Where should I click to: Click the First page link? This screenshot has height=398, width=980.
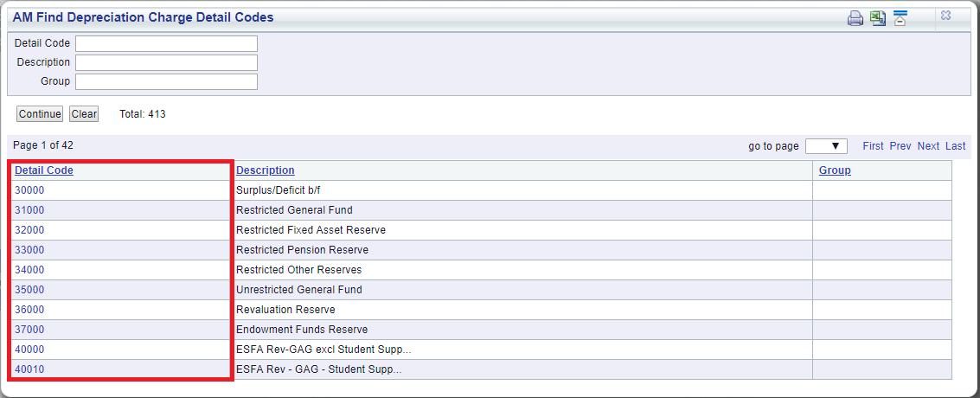[x=873, y=146]
